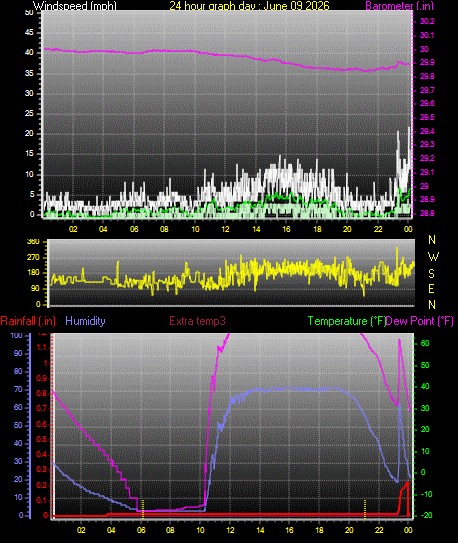Click hour 12 under the windspeed graph
Screen dimensions: 458x543
click(225, 229)
